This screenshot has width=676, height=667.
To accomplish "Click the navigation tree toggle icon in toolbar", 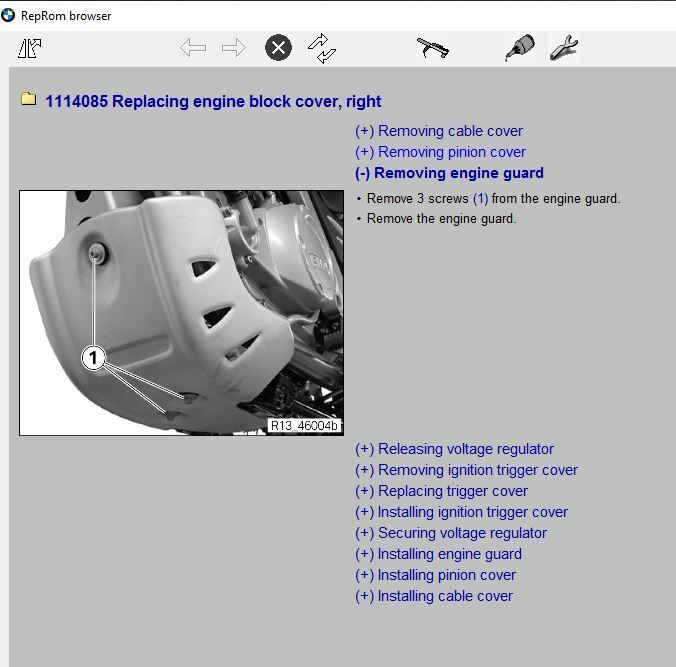I will [x=29, y=48].
